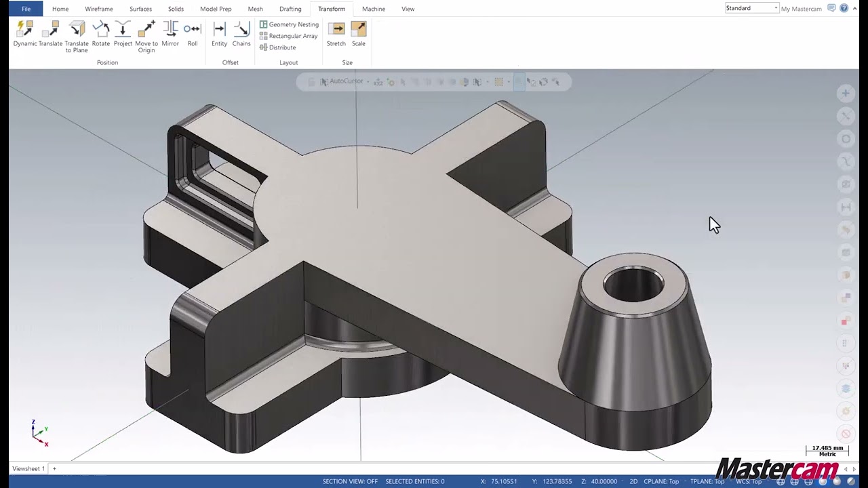Click the feedback chat bubble icon
Screen dimensions: 868x488
tap(831, 8)
